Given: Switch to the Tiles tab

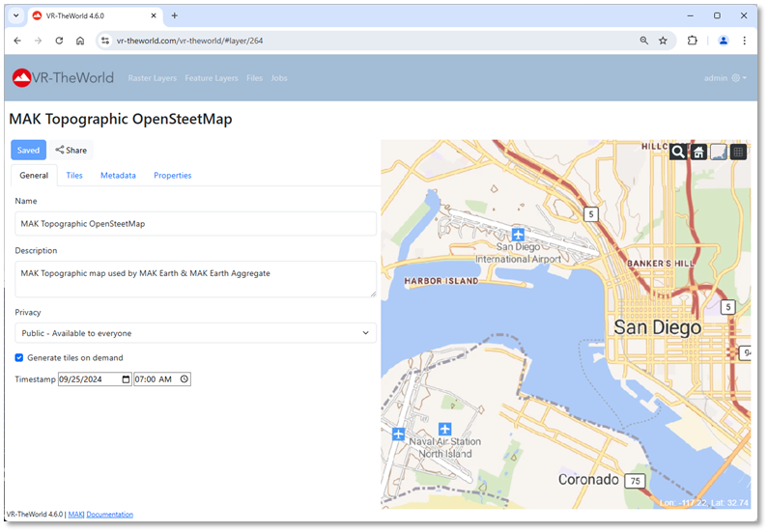Looking at the screenshot, I should tap(74, 176).
